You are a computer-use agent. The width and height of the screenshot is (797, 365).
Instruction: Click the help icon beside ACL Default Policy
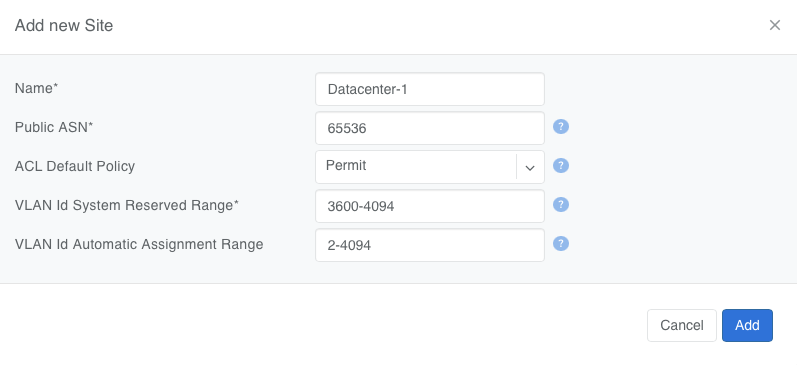[561, 166]
